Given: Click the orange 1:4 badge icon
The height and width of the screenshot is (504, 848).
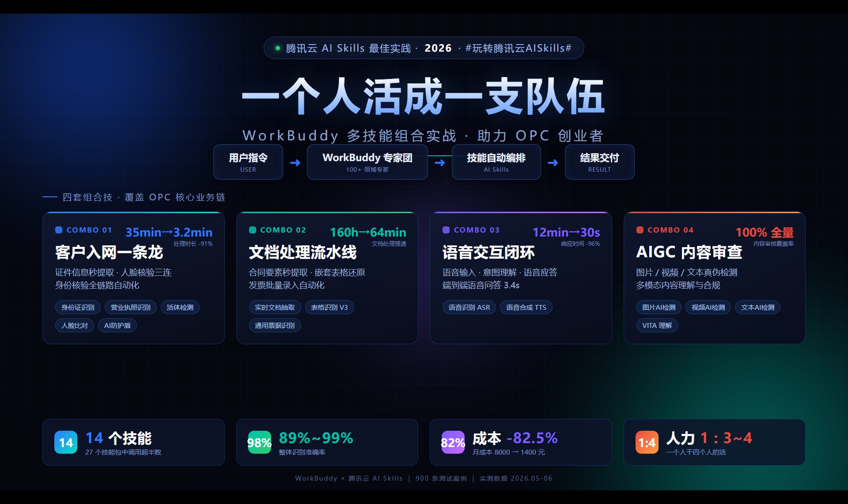Looking at the screenshot, I should point(647,442).
